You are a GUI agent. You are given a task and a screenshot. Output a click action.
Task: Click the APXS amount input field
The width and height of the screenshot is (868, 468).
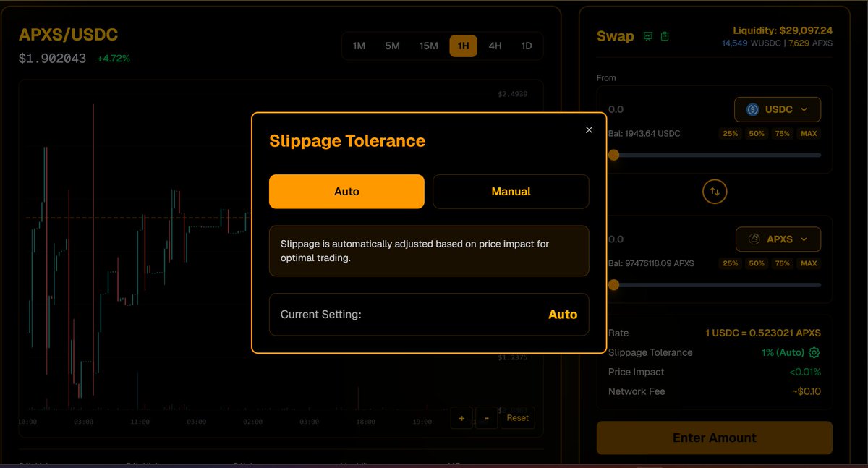tap(665, 239)
